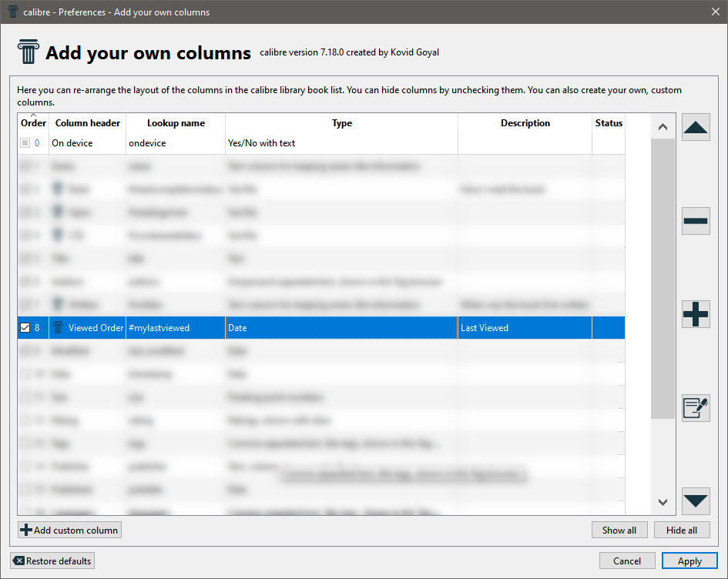728x579 pixels.
Task: Click the scrollbar down arrow
Action: pos(663,502)
